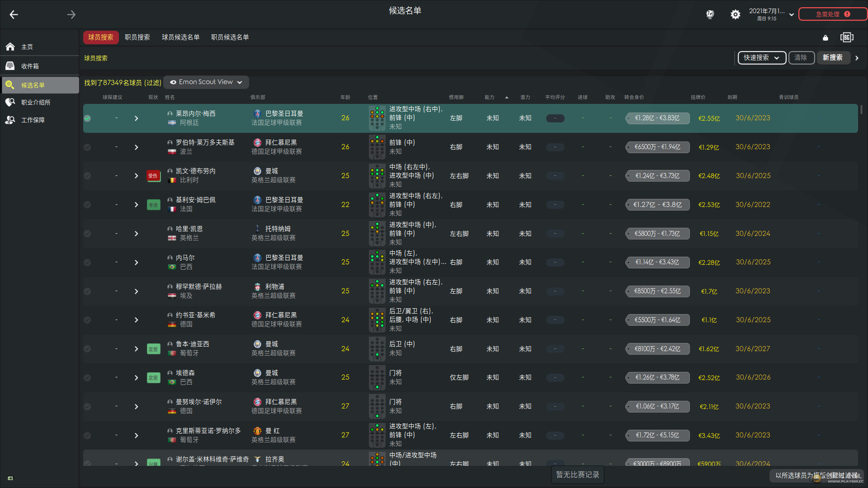Switch to 球员候选名单 tab
The width and height of the screenshot is (868, 488).
180,38
